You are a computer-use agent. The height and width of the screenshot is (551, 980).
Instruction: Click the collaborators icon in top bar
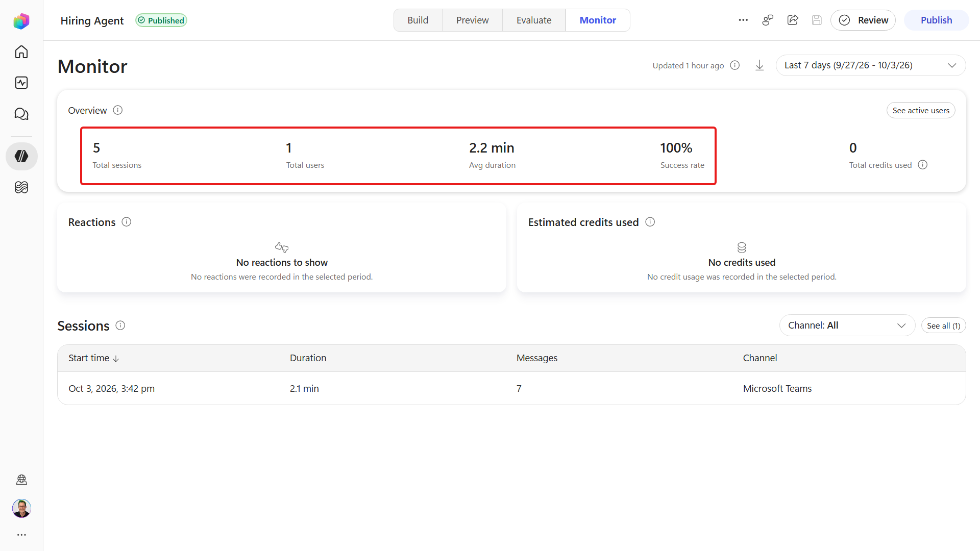click(768, 20)
